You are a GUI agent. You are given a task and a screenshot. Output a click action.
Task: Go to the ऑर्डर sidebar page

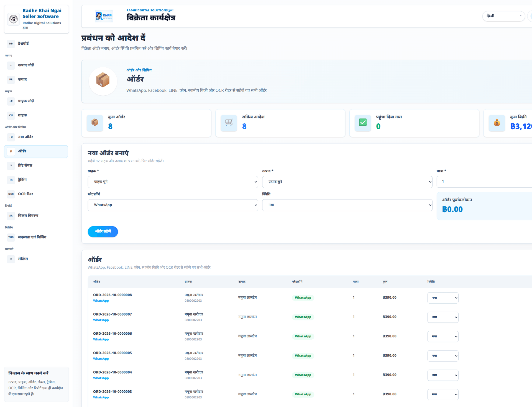pyautogui.click(x=36, y=151)
